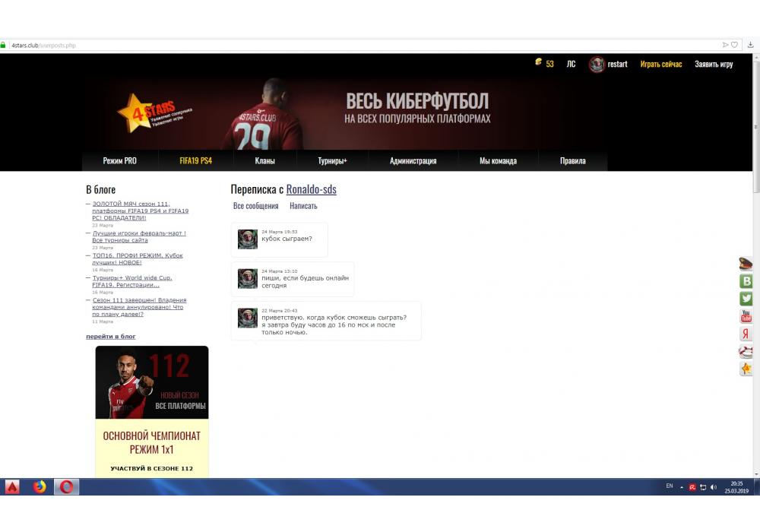Click the gold star side icon
This screenshot has height=532, width=760.
pyautogui.click(x=746, y=369)
